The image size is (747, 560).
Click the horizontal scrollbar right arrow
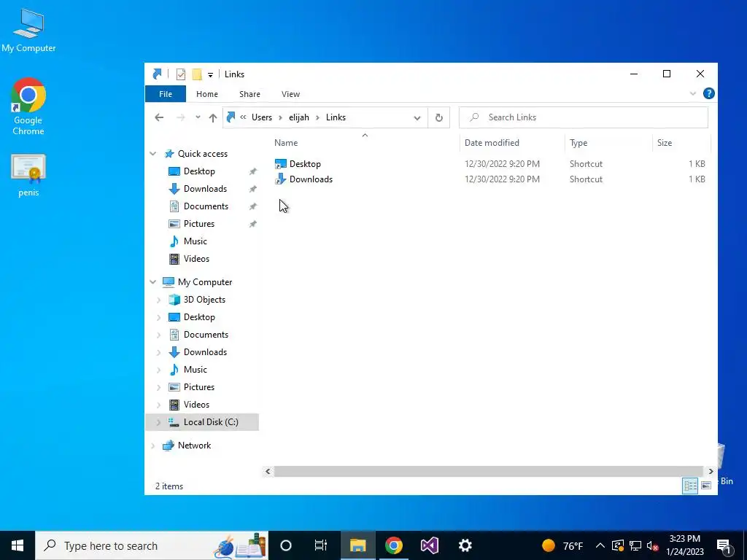point(711,472)
